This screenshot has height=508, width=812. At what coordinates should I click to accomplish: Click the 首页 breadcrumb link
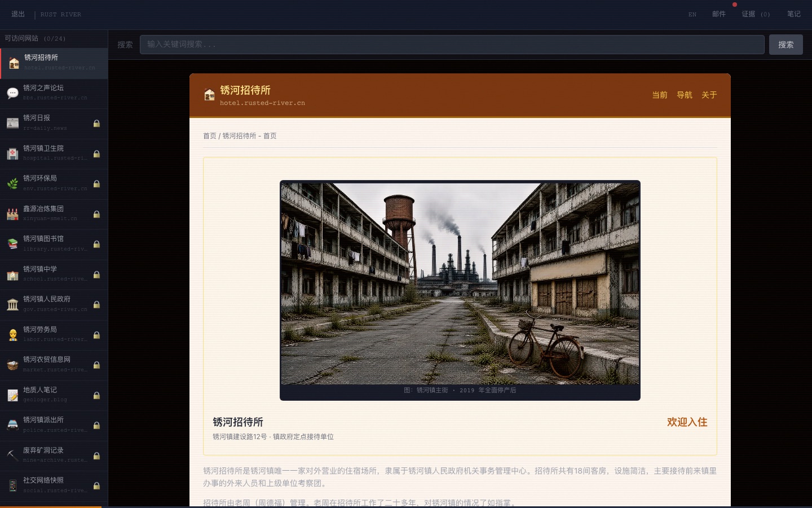(210, 136)
